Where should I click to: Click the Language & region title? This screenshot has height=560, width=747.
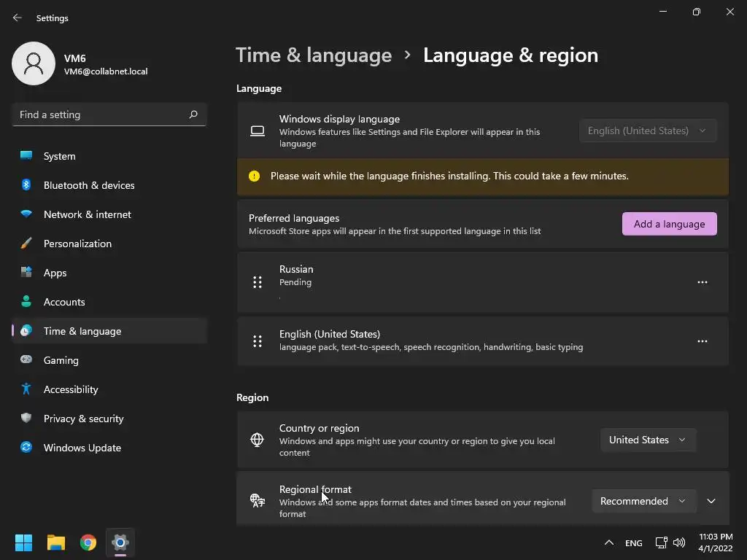tap(510, 55)
